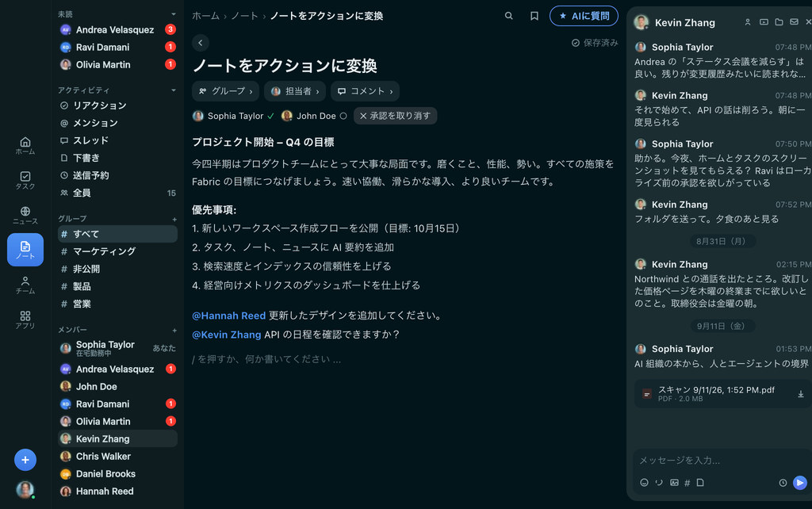Collapse the アクティビティ section arrow
Screen dimensions: 812x509
[x=174, y=90]
